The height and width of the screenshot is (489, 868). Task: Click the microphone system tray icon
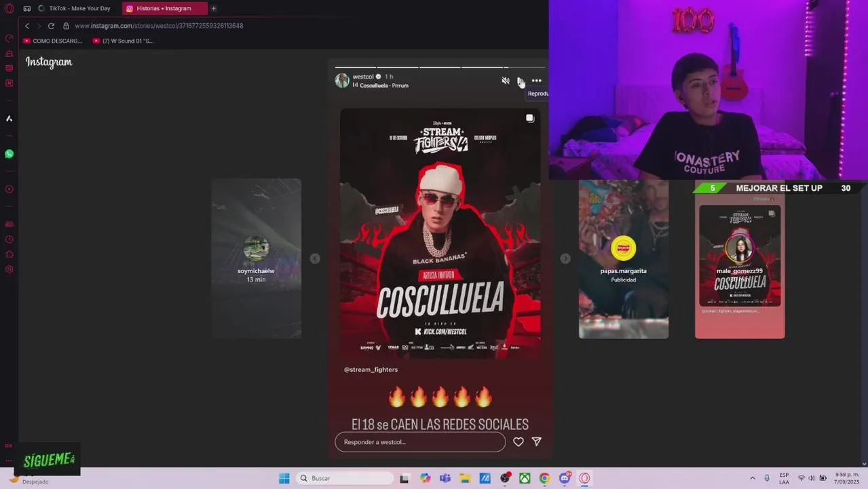(767, 478)
